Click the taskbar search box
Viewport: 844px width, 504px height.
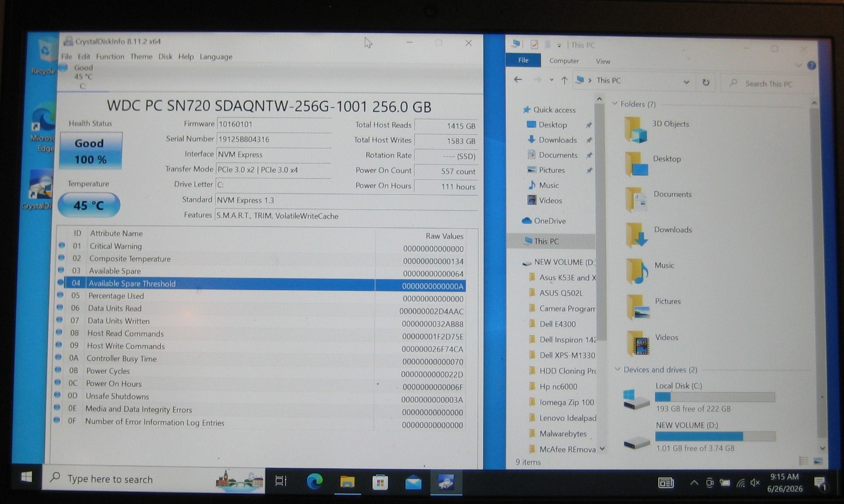[x=153, y=479]
